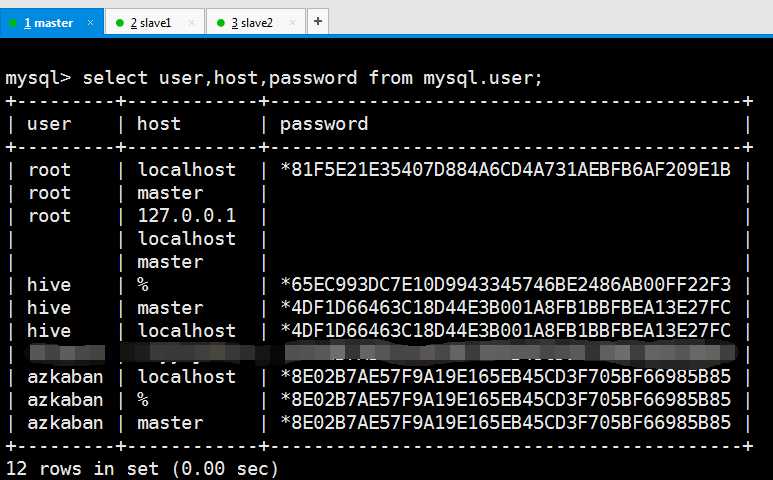Click the user column header text
This screenshot has height=480, width=773.
coord(49,124)
